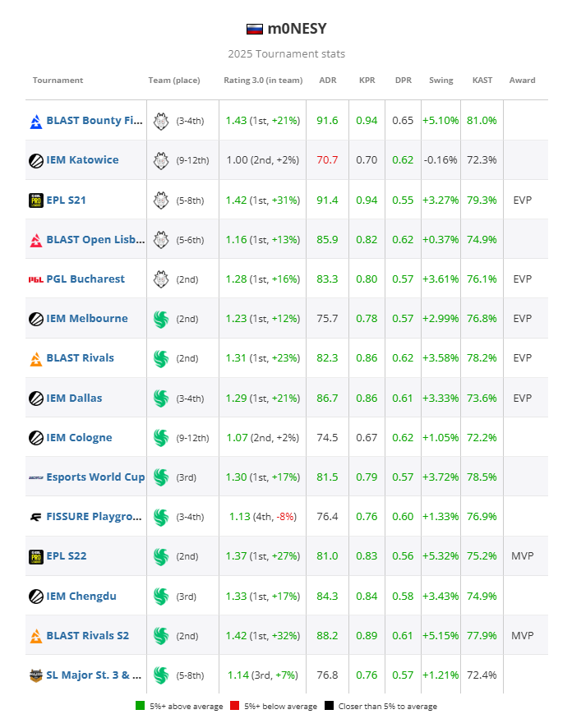Click the Esports World Cup logo icon
Image resolution: width=572 pixels, height=728 pixels.
click(36, 477)
